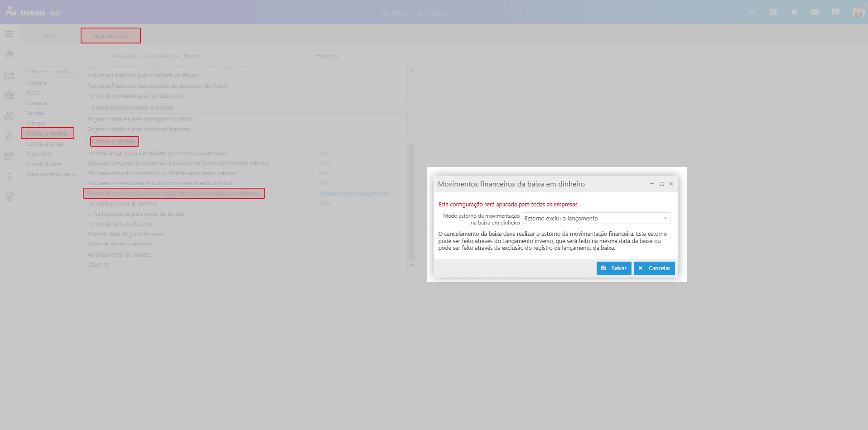
Task: Click the home icon in left sidebar
Action: point(9,54)
